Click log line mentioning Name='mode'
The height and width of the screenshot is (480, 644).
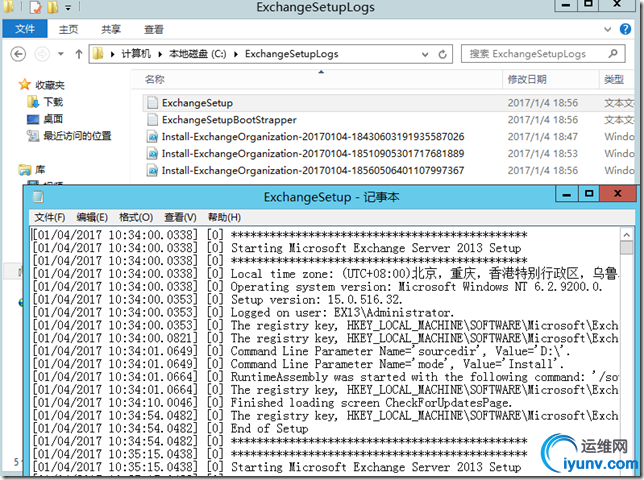397,364
